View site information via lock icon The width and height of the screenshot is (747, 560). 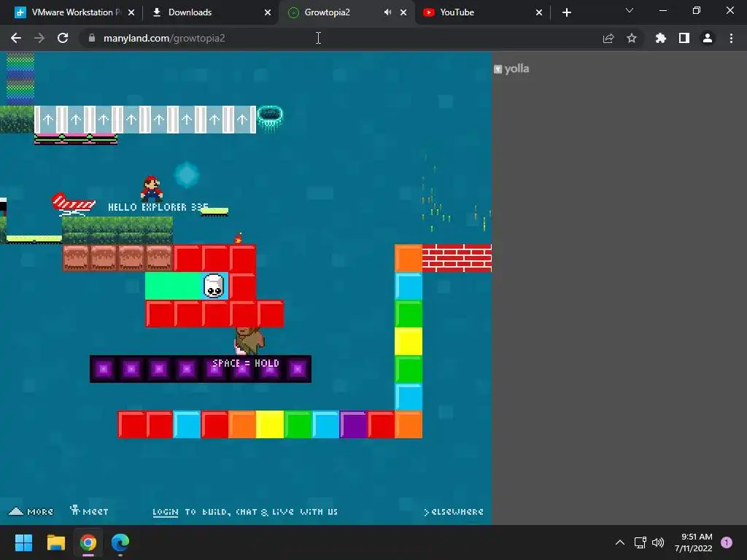click(92, 38)
